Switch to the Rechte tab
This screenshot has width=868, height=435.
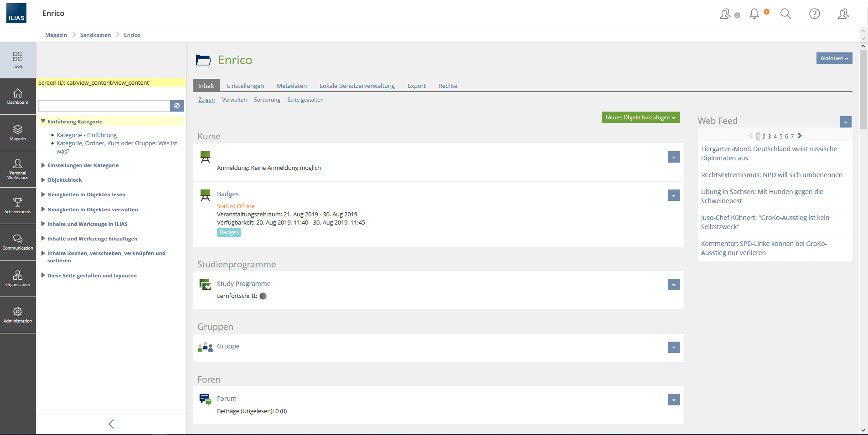pos(448,86)
